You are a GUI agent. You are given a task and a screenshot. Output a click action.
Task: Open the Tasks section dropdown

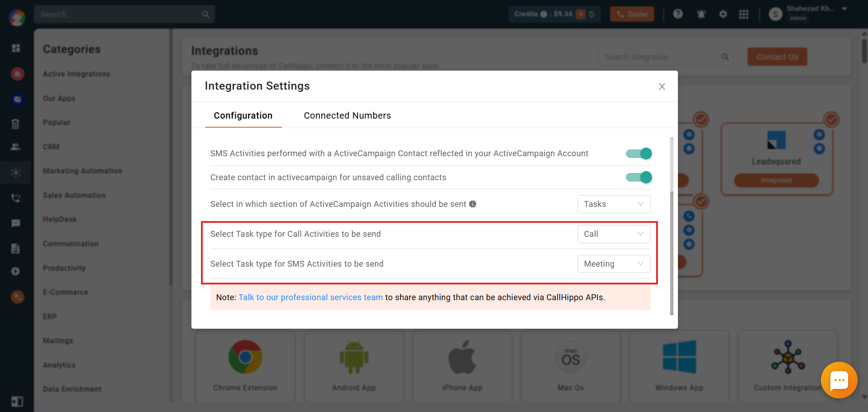coord(614,204)
